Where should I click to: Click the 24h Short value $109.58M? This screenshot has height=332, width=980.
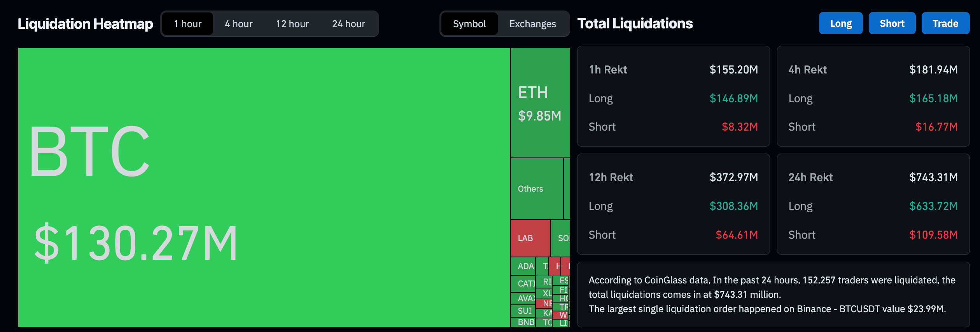(x=933, y=235)
